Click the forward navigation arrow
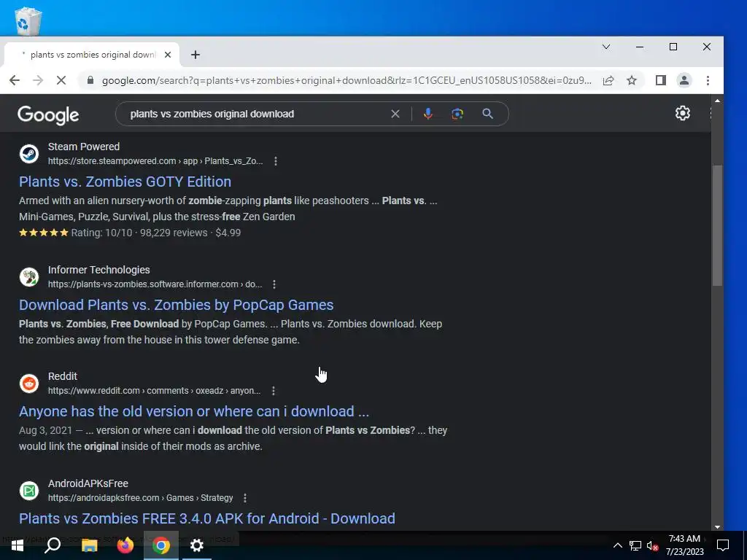This screenshot has width=747, height=560. point(38,80)
